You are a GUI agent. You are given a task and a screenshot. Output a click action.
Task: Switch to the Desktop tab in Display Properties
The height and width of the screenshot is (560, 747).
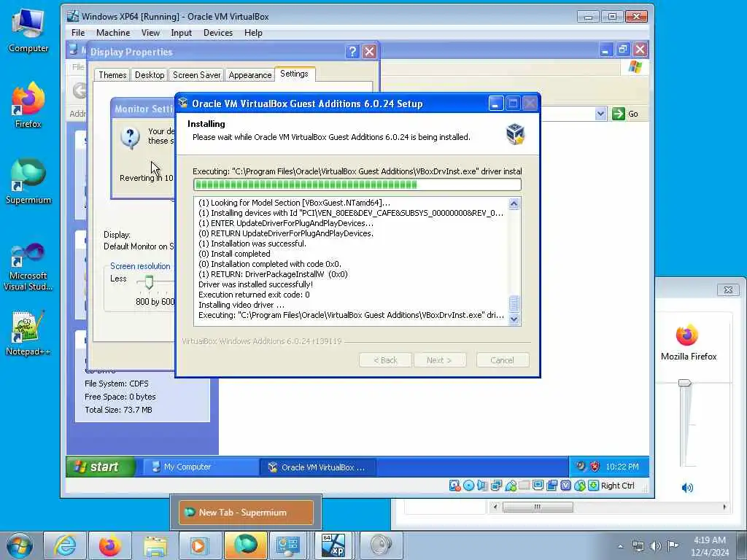[150, 75]
